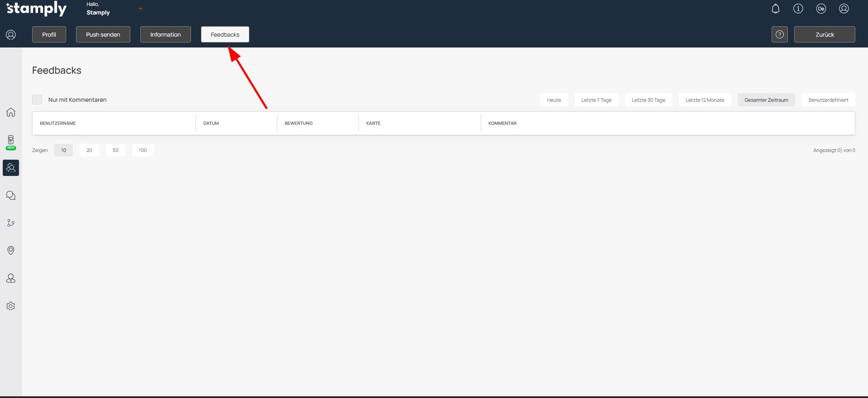868x398 pixels.
Task: Click the Push senden button
Action: pyautogui.click(x=103, y=34)
